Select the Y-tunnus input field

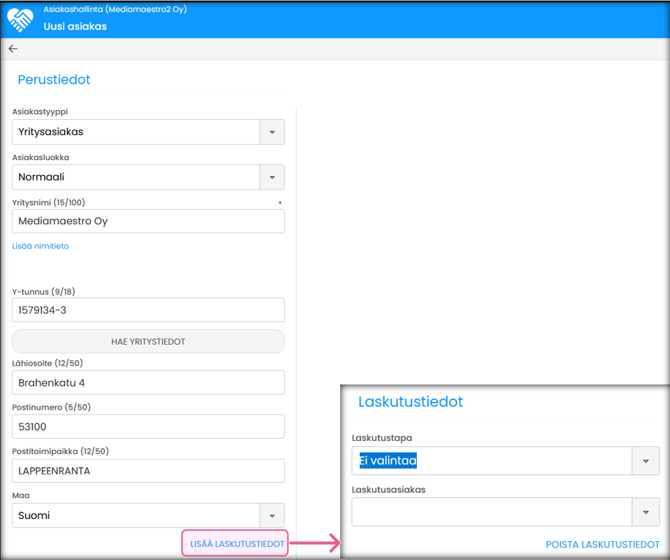148,310
